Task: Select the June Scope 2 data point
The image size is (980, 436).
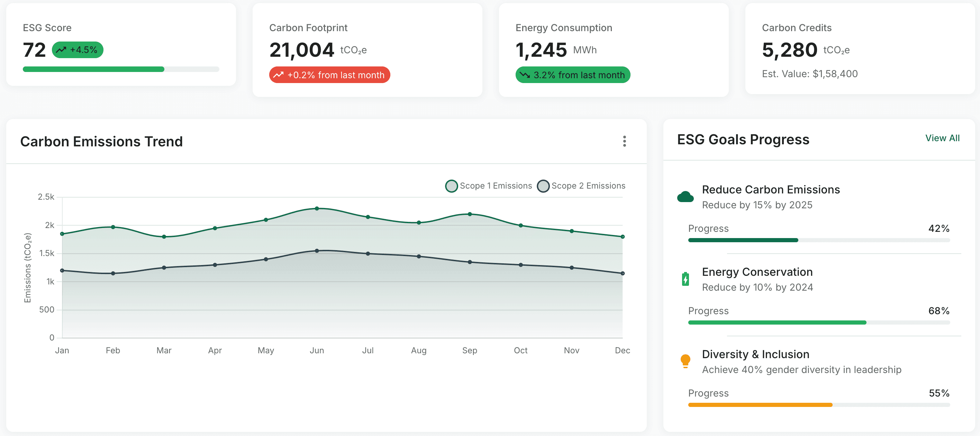Action: coord(317,251)
